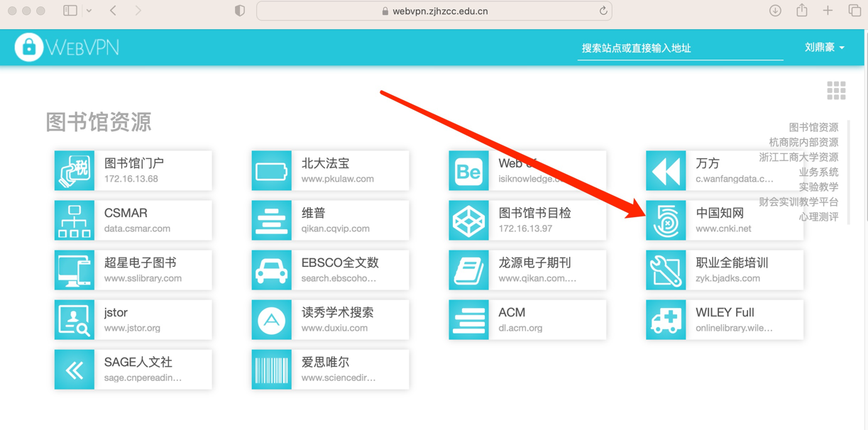Jump to 实验教学 section
868x430 pixels.
coord(818,187)
